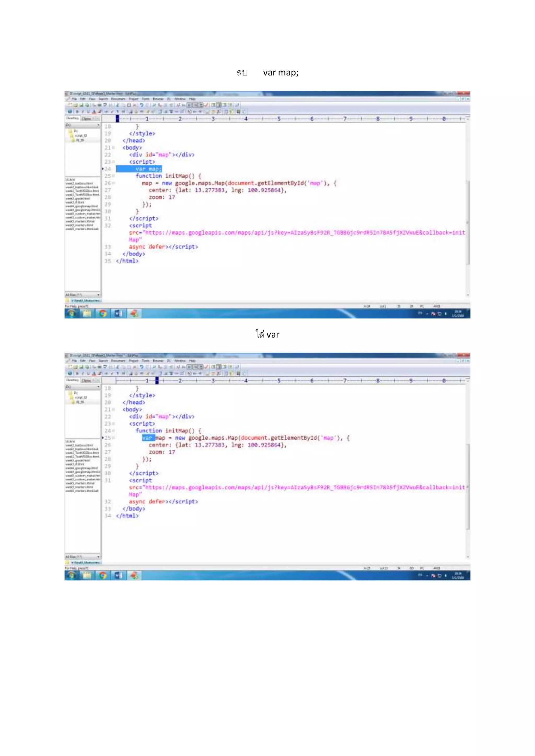Open Chrome from the upper screenshot's taskbar
Image resolution: width=535 pixels, height=756 pixels.
103,314
